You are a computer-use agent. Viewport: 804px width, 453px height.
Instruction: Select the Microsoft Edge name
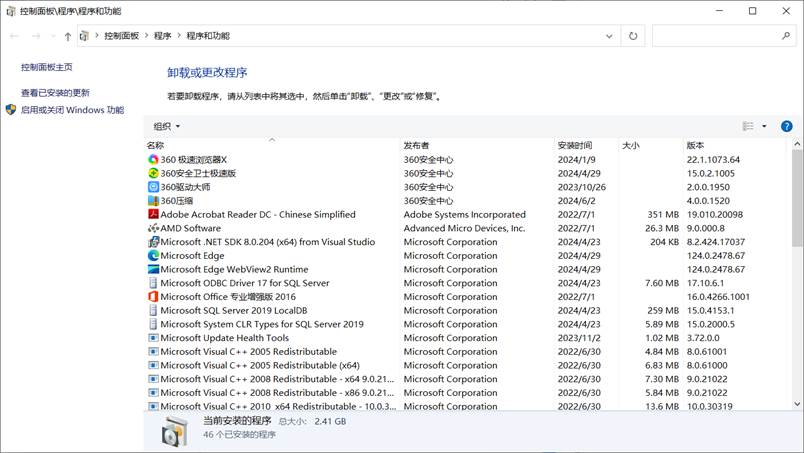point(192,255)
